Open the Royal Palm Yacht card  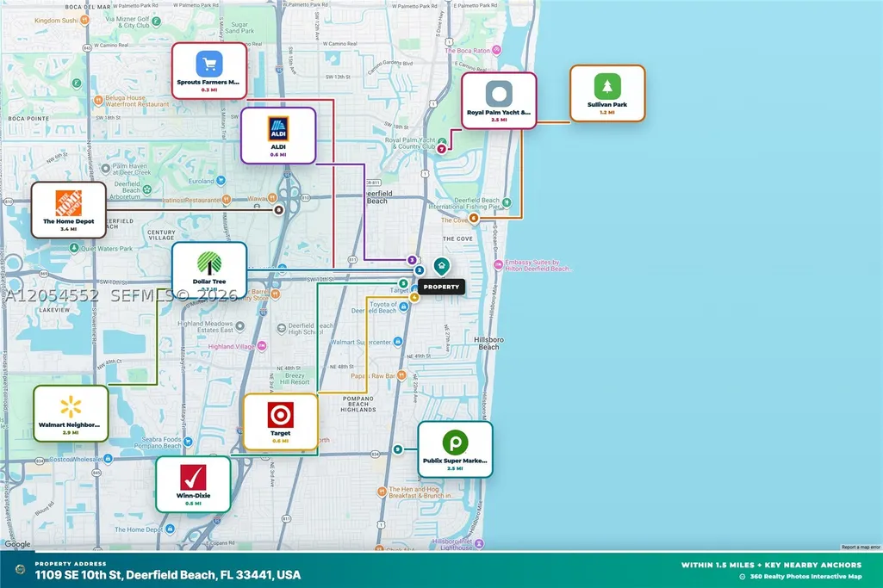tap(499, 101)
